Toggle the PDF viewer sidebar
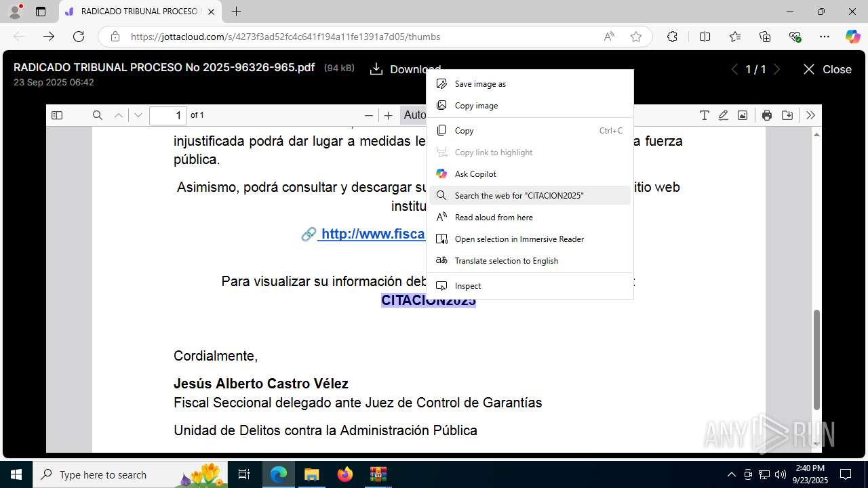Image resolution: width=868 pixels, height=488 pixels. click(x=57, y=115)
